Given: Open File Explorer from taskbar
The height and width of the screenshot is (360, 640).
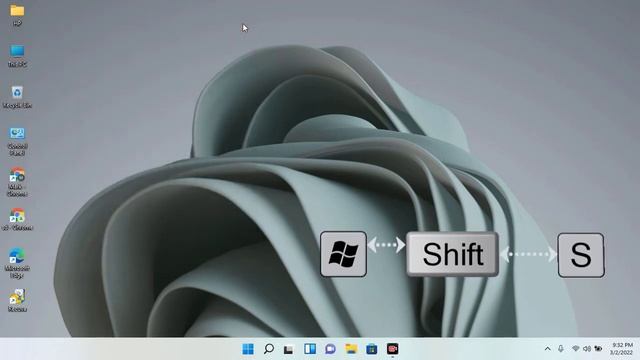Looking at the screenshot, I should pyautogui.click(x=351, y=349).
